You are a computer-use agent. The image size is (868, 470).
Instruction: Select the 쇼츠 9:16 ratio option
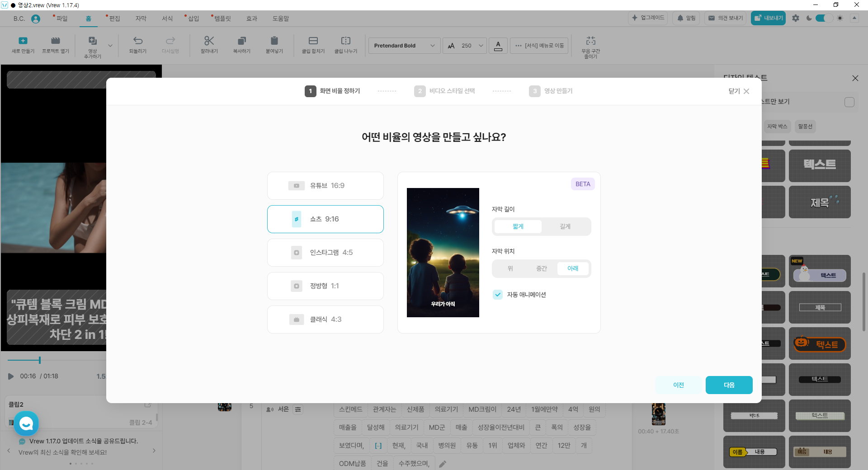coord(325,219)
